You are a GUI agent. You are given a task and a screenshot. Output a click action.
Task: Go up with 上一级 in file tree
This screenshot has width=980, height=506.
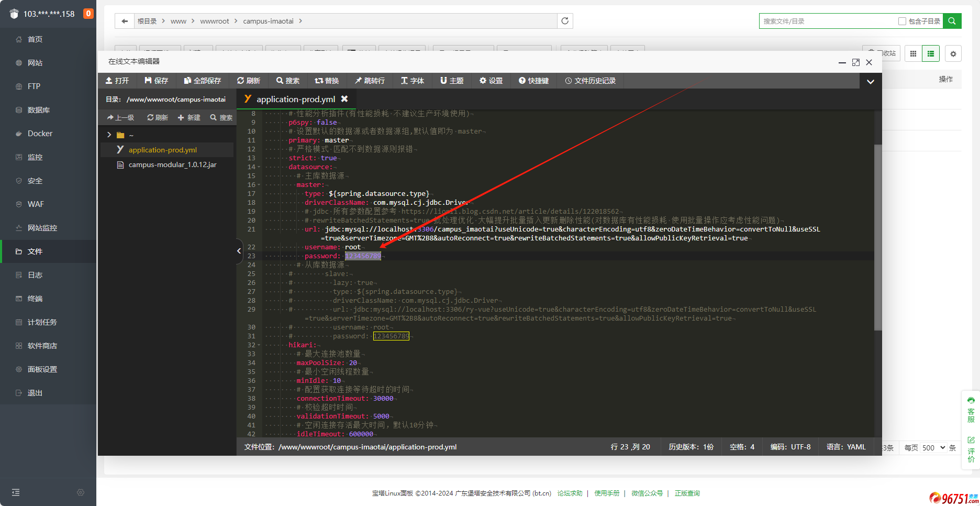coord(120,117)
